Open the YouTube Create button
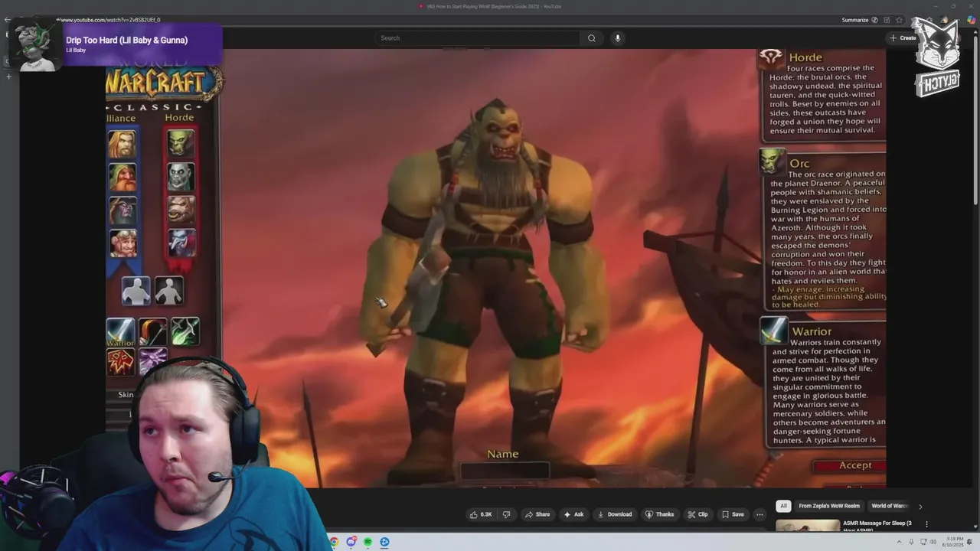This screenshot has width=980, height=551. coord(903,38)
